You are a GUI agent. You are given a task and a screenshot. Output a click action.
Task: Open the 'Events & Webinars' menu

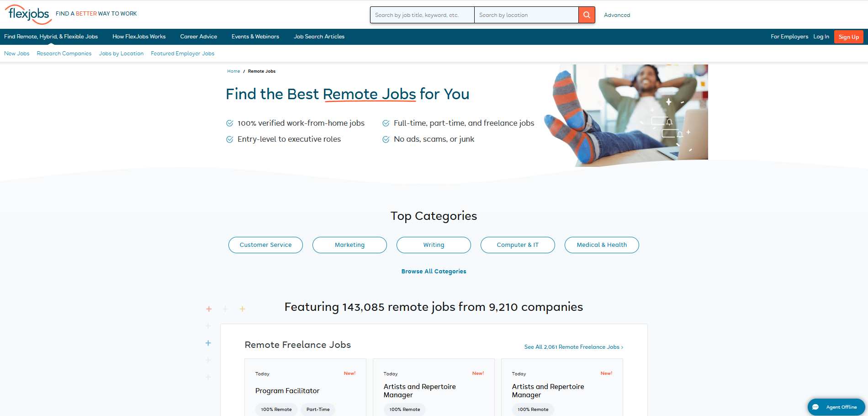tap(255, 37)
